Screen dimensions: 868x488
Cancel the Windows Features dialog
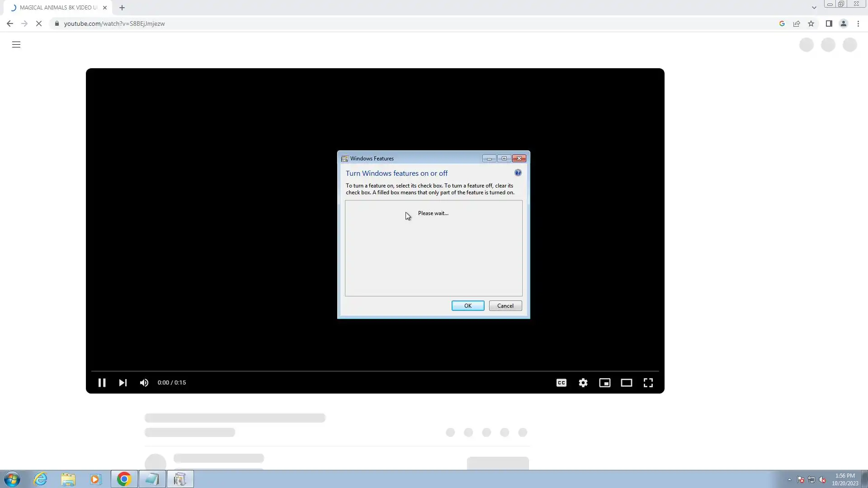click(505, 306)
